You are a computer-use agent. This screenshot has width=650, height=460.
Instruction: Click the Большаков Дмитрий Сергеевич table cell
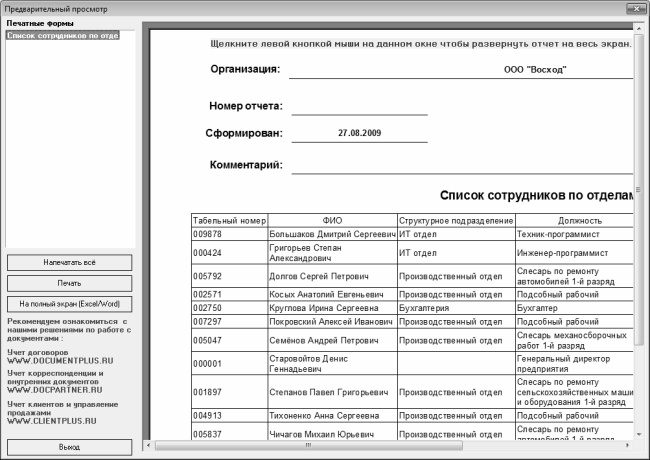point(332,233)
